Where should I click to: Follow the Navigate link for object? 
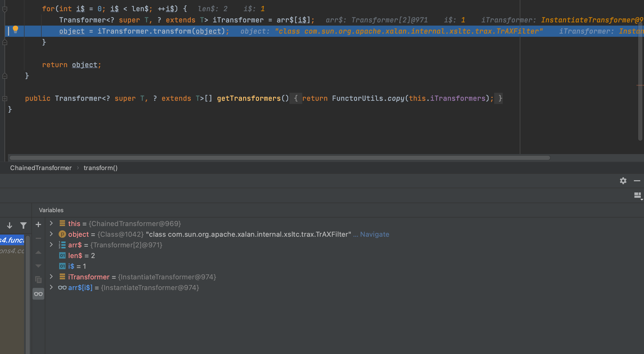(375, 234)
